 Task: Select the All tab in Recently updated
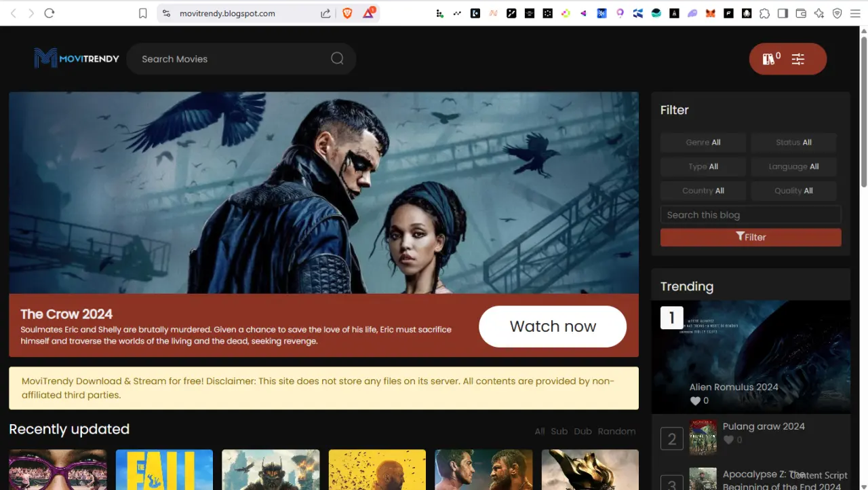(540, 431)
